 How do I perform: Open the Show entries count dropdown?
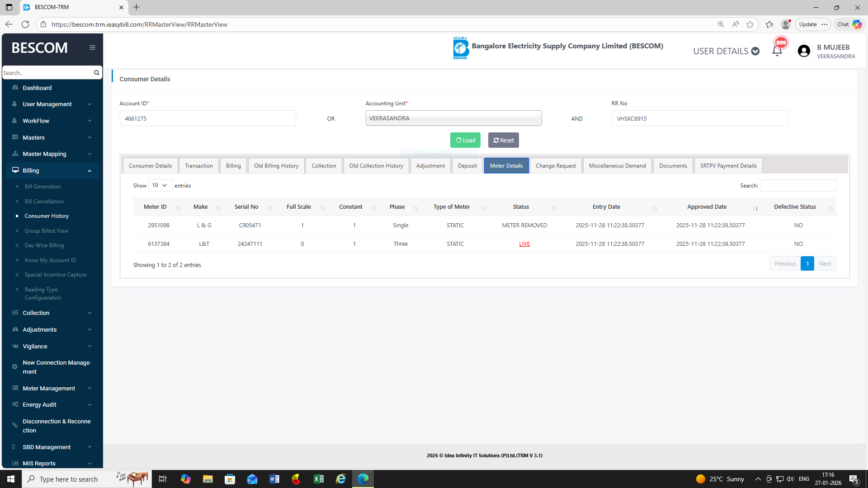tap(160, 185)
